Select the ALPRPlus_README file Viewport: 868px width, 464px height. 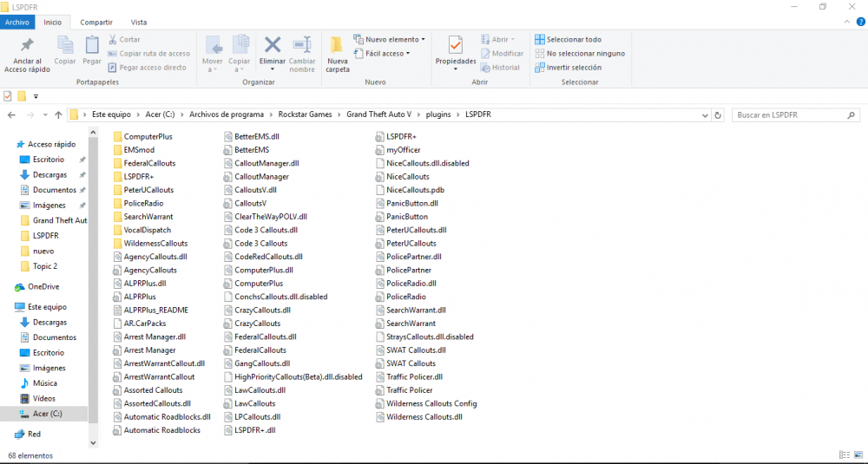click(150, 310)
